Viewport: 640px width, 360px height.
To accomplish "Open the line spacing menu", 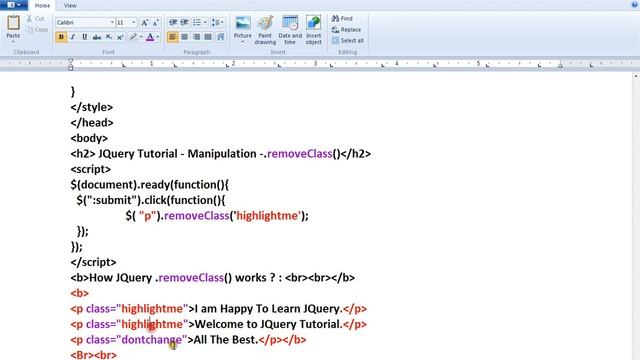I will 218,22.
